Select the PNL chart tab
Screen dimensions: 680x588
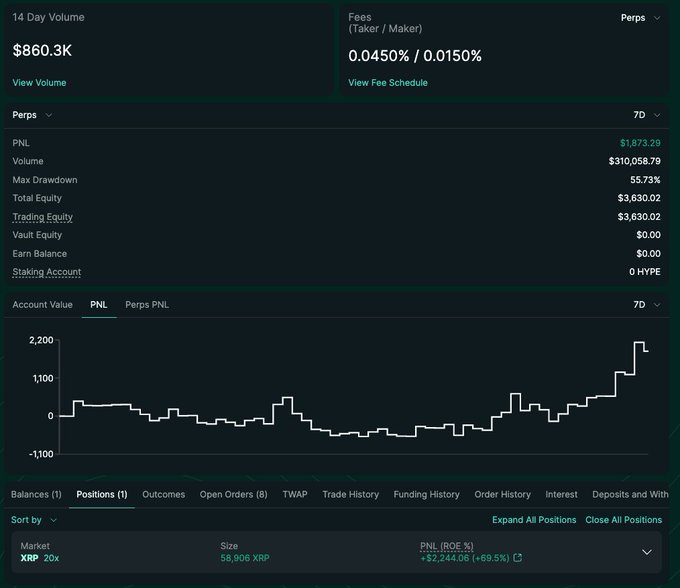tap(99, 305)
